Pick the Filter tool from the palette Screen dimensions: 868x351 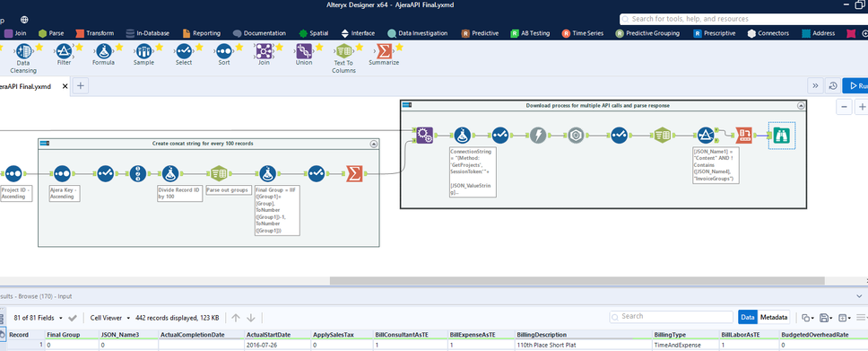[64, 51]
